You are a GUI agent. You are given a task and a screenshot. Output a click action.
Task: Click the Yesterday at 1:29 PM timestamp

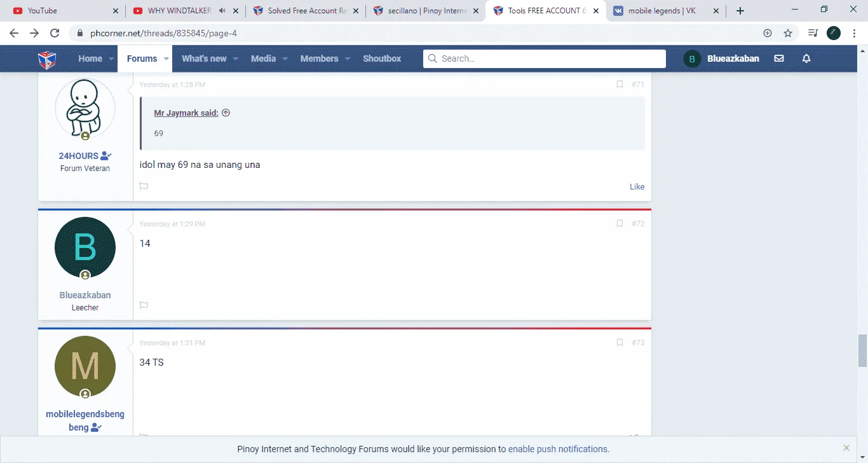pyautogui.click(x=172, y=224)
